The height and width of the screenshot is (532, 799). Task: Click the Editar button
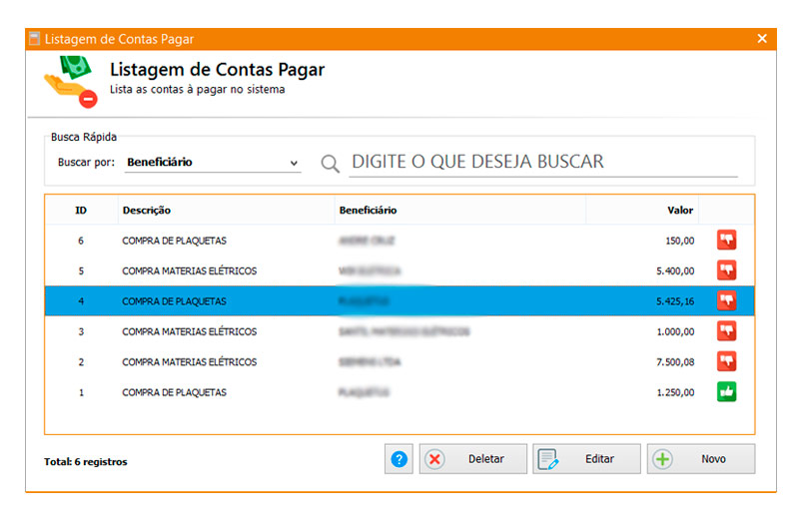pos(586,459)
